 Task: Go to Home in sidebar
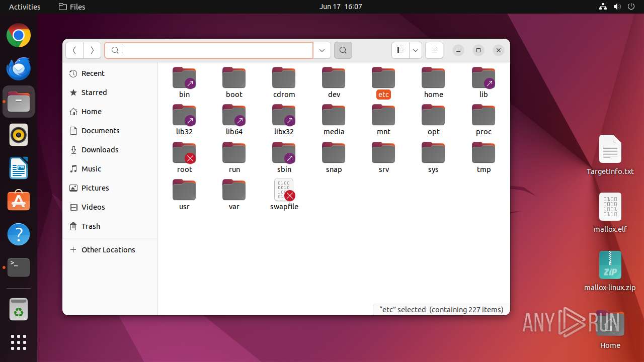tap(110, 112)
